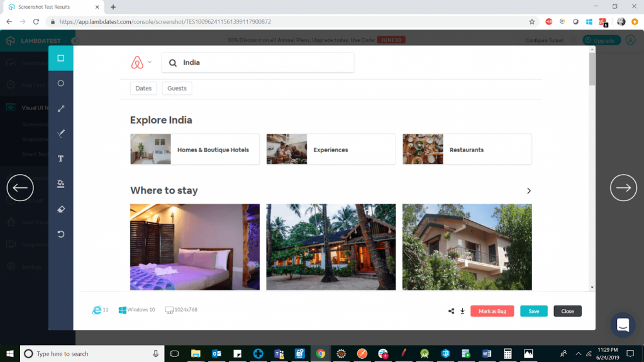The width and height of the screenshot is (644, 362).
Task: Go to the previous screenshot arrow
Action: coord(20,188)
